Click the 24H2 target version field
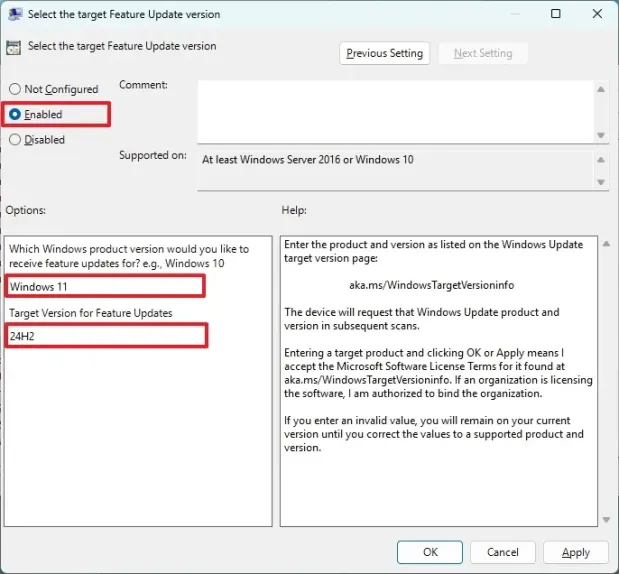 (x=106, y=336)
